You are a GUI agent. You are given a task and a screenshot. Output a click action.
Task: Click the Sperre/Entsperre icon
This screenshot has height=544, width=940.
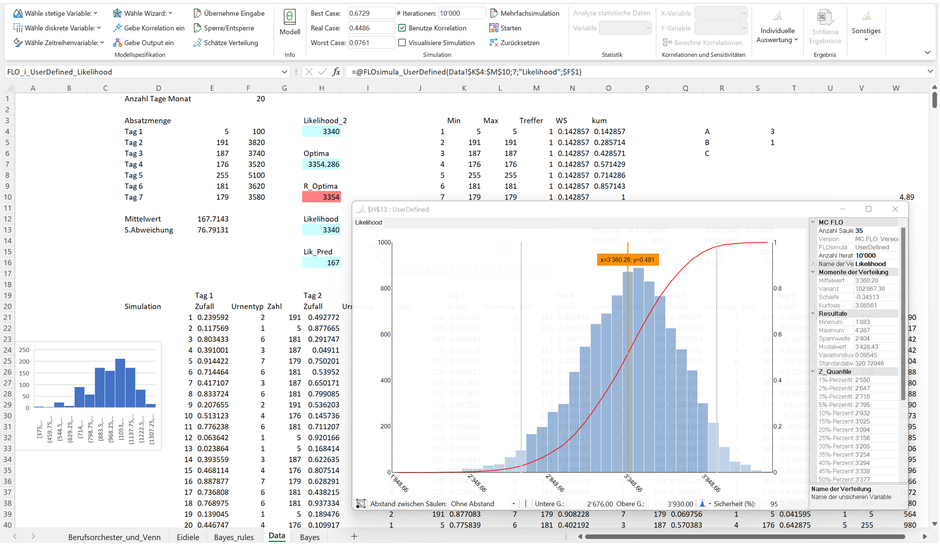pyautogui.click(x=197, y=28)
